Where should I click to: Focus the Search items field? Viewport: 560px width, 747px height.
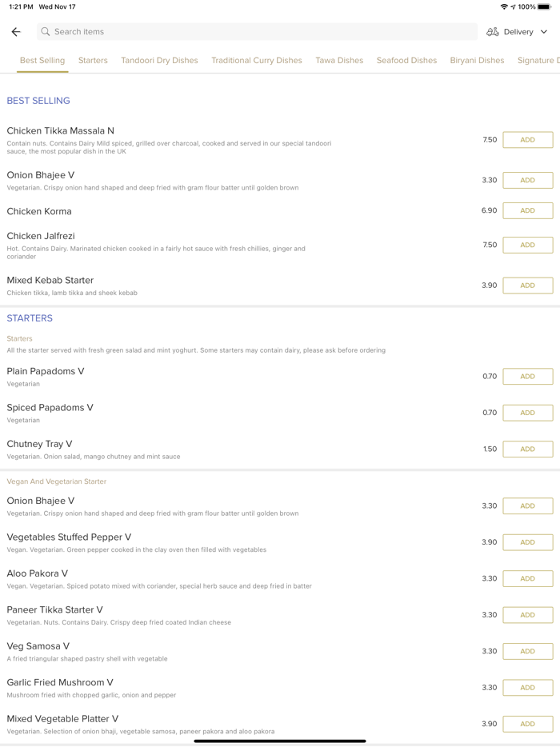256,32
